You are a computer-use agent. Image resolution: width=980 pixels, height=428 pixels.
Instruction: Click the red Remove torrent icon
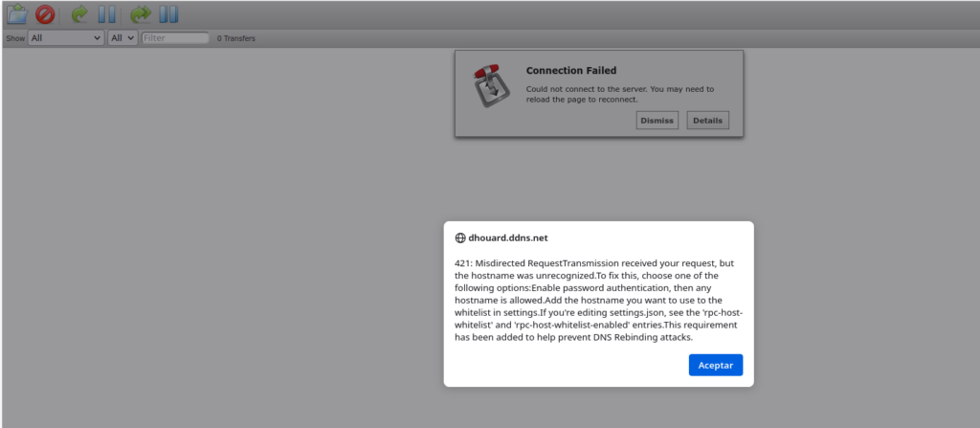(x=45, y=14)
